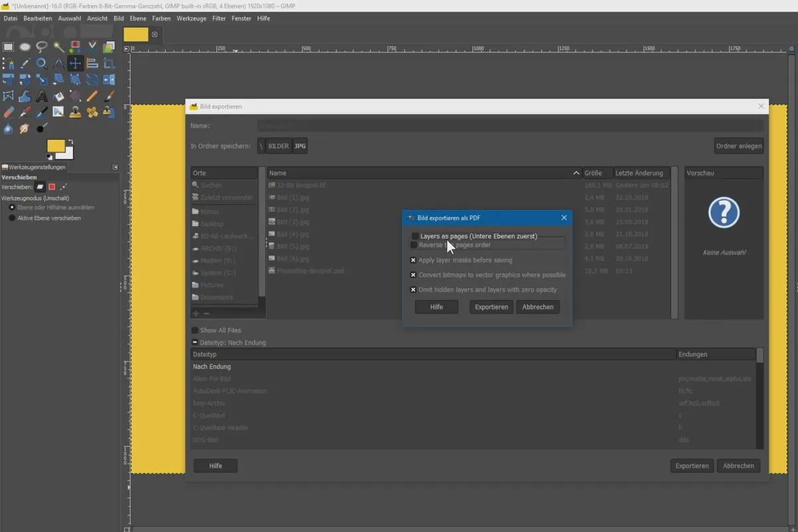Select the Rectangle Select tool
Screen dimensions: 798x532
(9, 47)
